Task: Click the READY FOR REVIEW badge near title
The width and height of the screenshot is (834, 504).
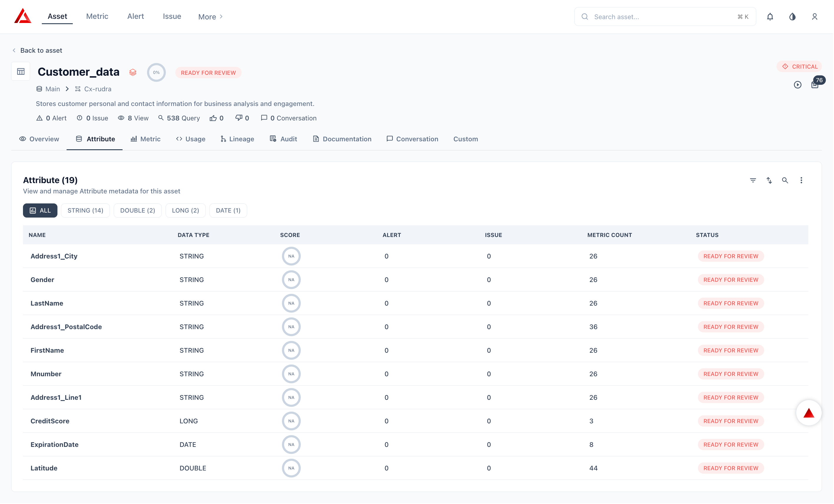Action: [x=209, y=73]
